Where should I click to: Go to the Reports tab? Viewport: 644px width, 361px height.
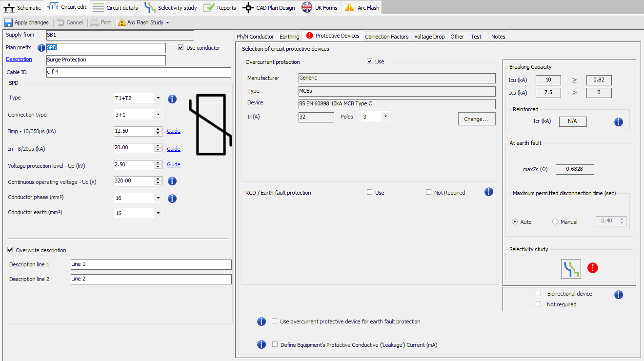tap(220, 7)
